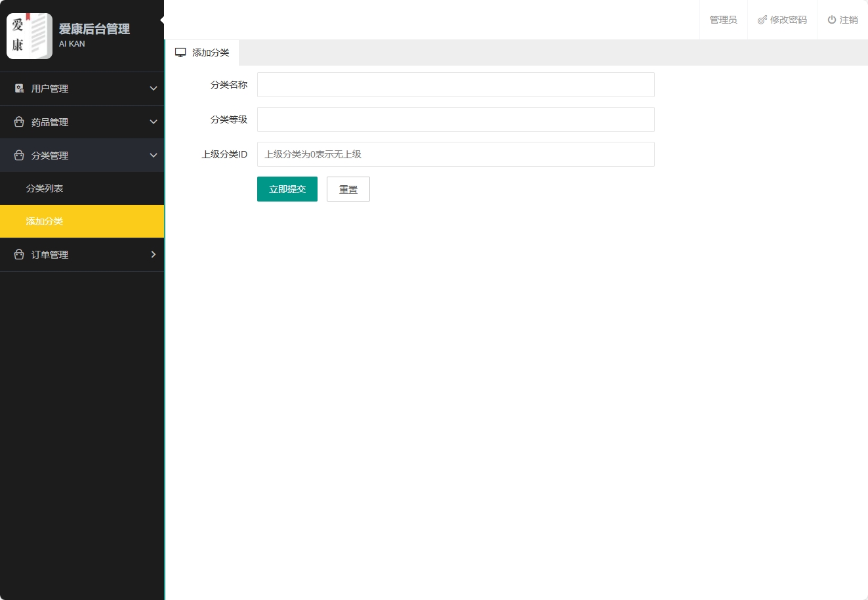Click the monitor icon on the 添加分类 tab
Screen dimensions: 868x600
pyautogui.click(x=180, y=52)
